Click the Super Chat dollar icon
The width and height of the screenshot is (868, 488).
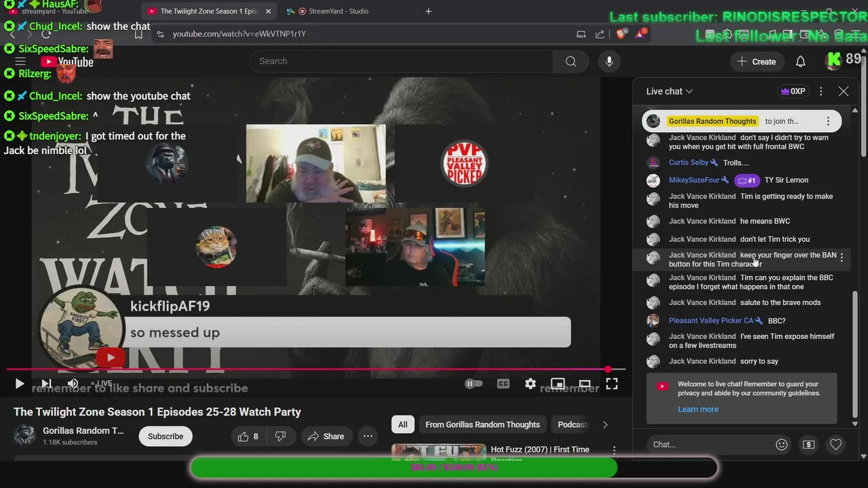click(x=808, y=445)
